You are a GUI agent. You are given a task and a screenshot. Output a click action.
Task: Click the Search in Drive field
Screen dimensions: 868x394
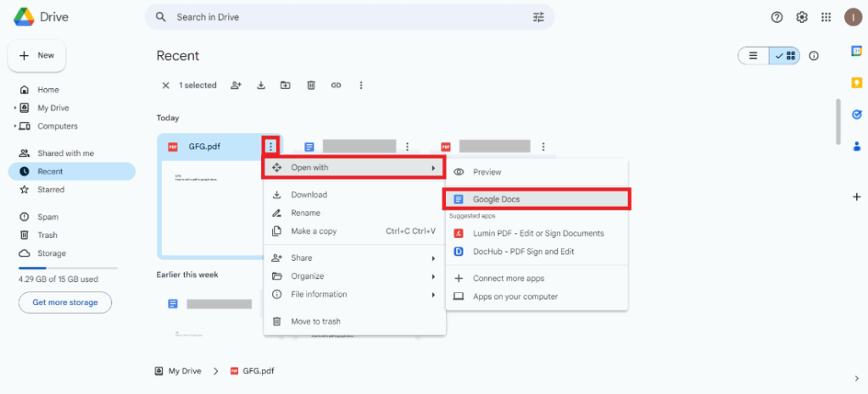click(350, 17)
